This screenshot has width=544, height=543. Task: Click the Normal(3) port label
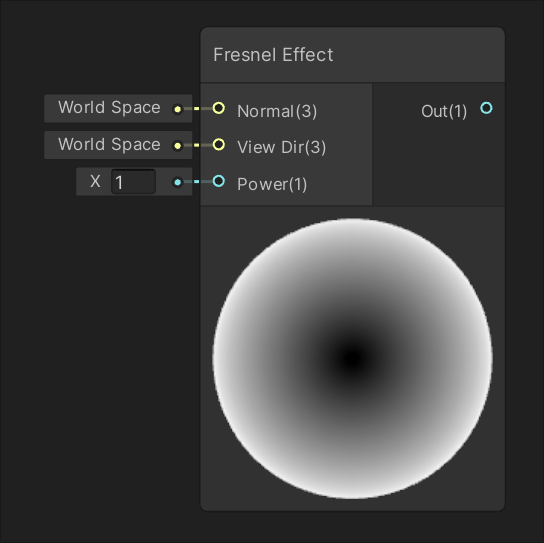click(277, 111)
